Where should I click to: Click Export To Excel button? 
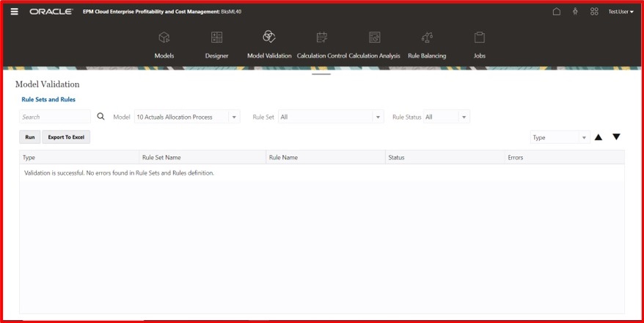pos(66,137)
